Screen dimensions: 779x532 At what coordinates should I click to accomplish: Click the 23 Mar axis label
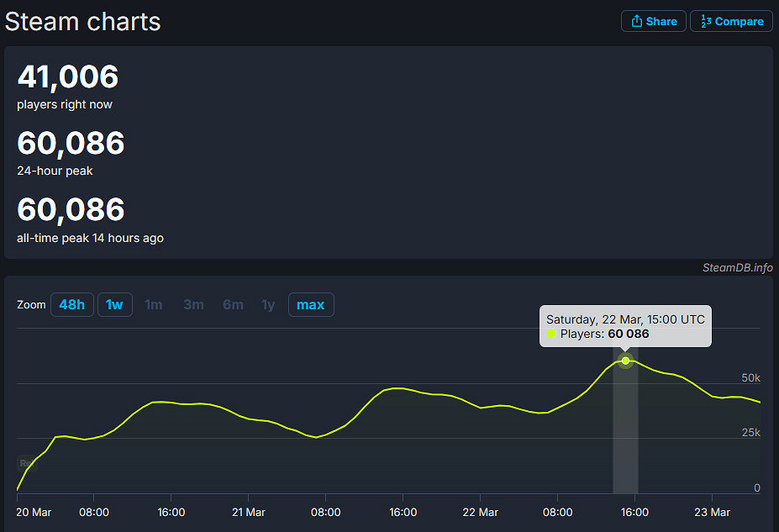point(713,512)
